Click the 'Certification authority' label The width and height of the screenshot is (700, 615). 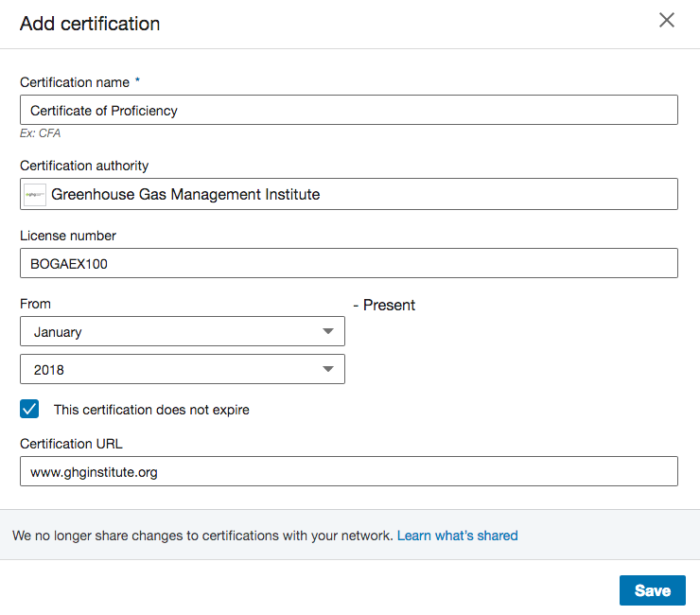coord(84,166)
